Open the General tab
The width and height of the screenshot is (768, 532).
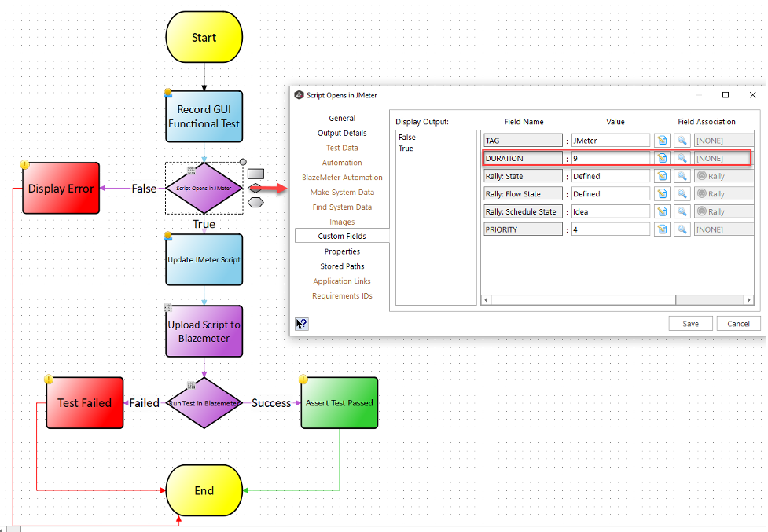coord(342,118)
